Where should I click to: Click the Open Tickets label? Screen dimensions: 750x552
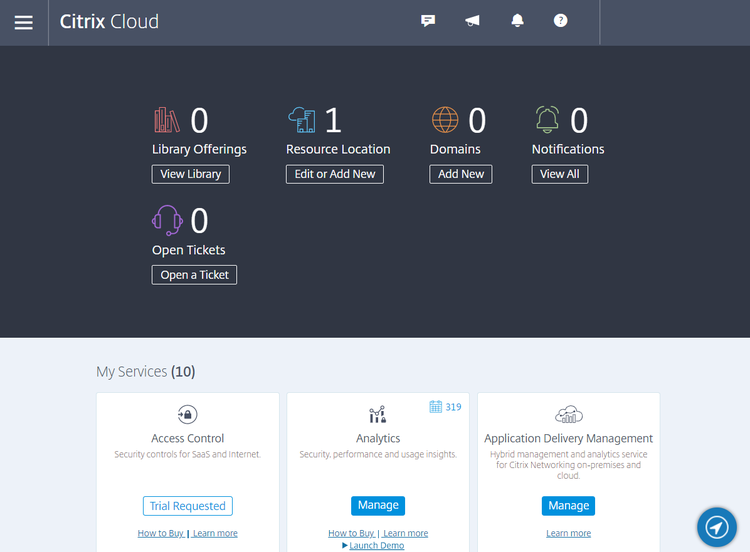click(x=188, y=250)
